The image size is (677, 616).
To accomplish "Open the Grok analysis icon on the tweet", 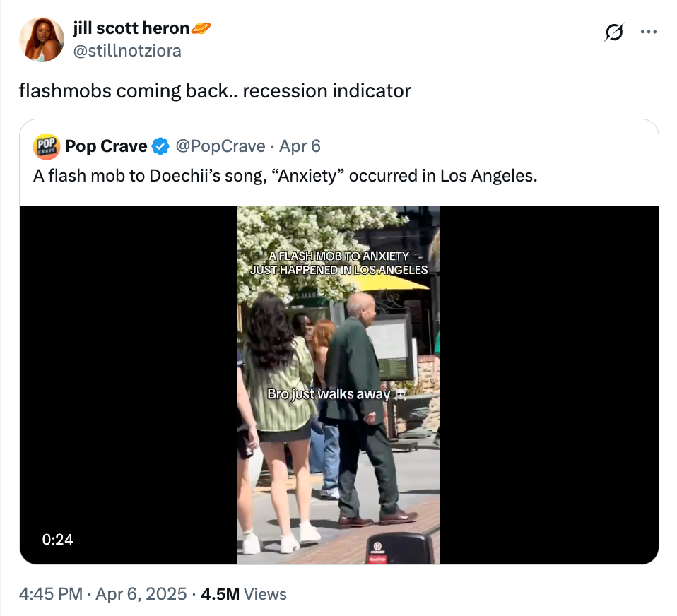I will point(613,32).
